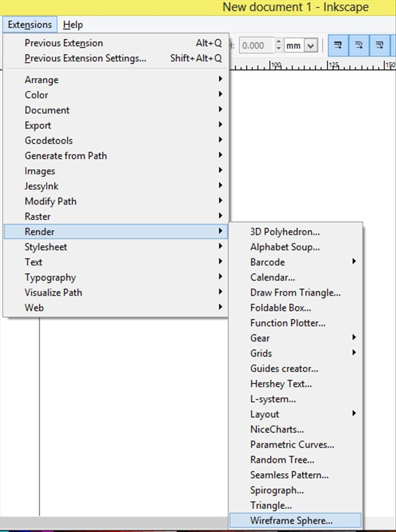This screenshot has height=532, width=396.
Task: Open the Gear submenu
Action: (295, 338)
